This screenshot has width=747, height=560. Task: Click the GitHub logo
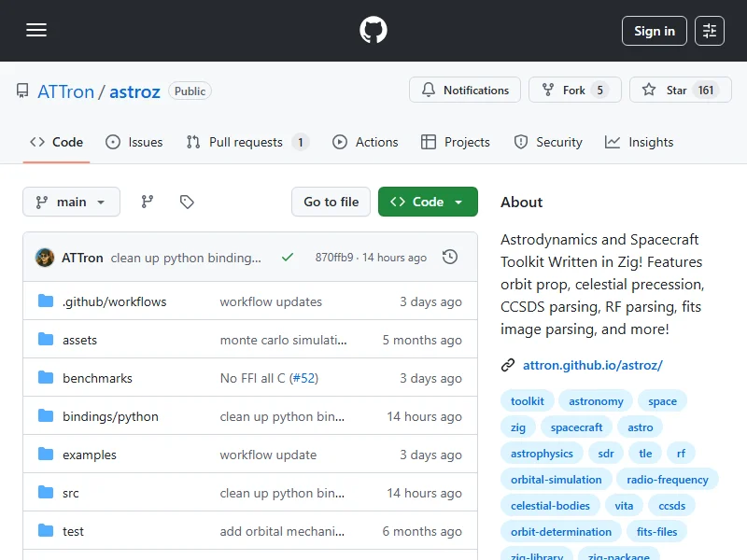(373, 31)
